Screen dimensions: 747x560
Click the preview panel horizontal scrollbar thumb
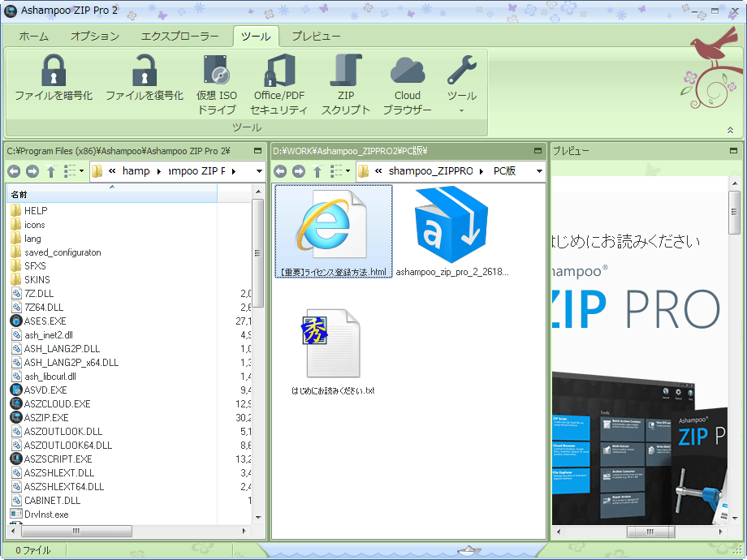650,532
